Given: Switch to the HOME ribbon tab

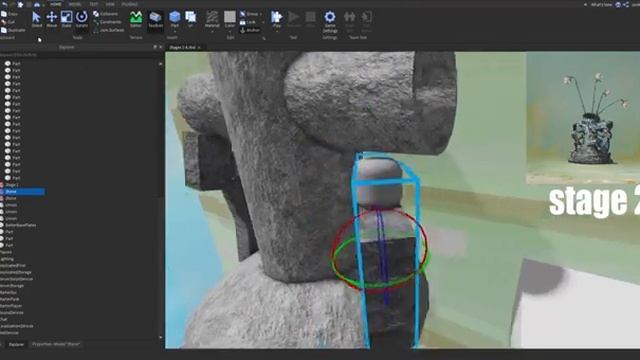Looking at the screenshot, I should point(56,4).
